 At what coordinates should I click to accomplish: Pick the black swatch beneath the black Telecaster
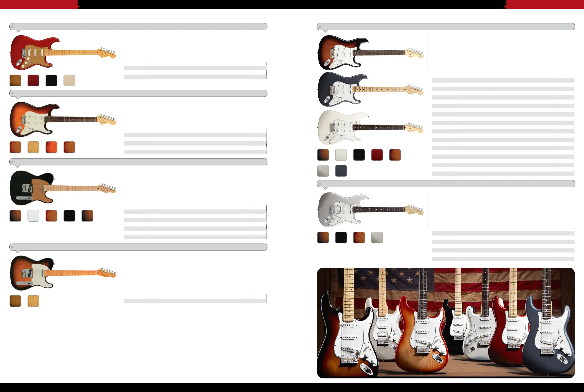pyautogui.click(x=69, y=216)
